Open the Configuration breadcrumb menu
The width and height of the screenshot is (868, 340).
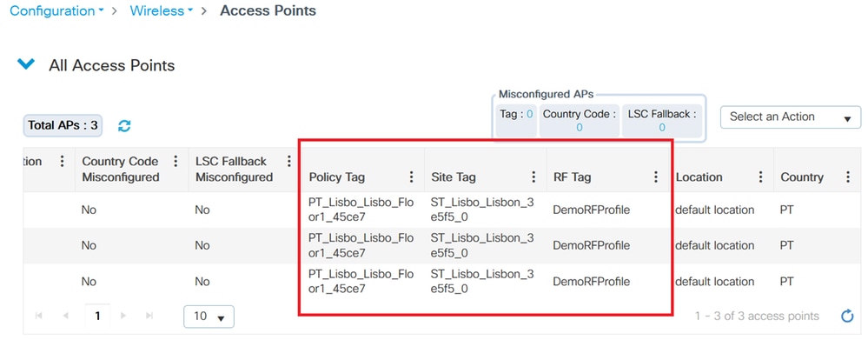pos(57,10)
